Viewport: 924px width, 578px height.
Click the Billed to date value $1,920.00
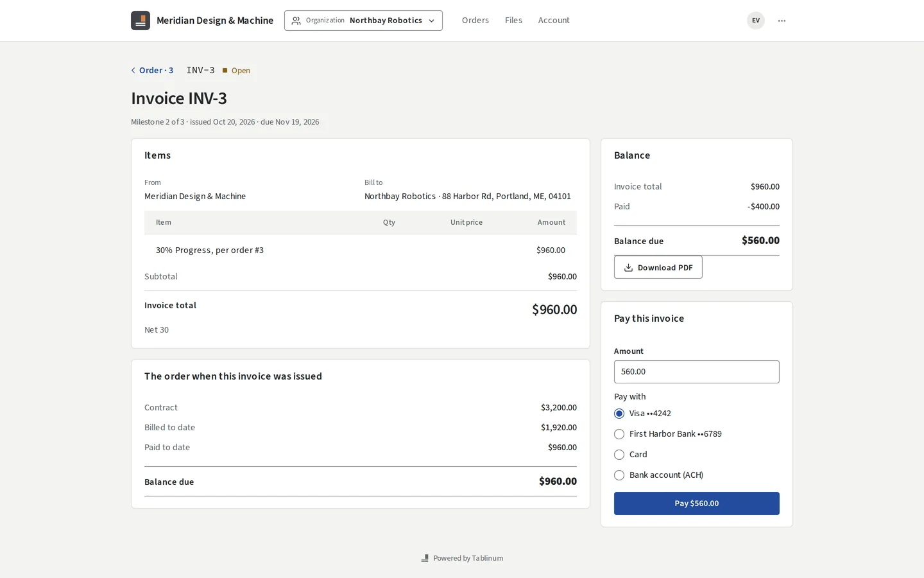[x=559, y=428]
